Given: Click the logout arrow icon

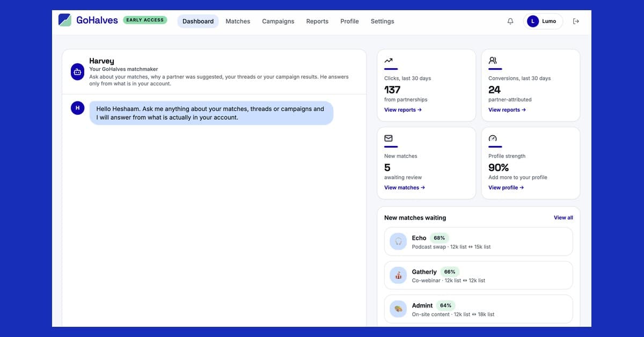Looking at the screenshot, I should pyautogui.click(x=576, y=21).
